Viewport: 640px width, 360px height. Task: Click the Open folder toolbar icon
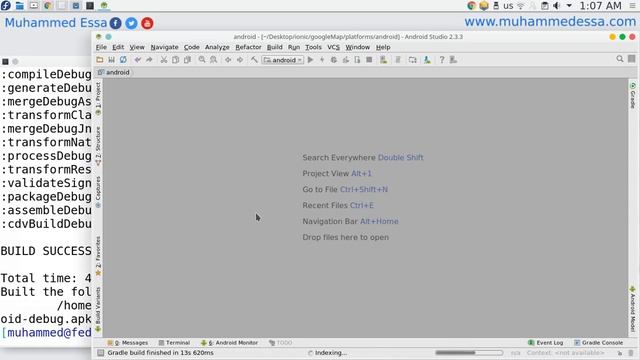tap(100, 60)
